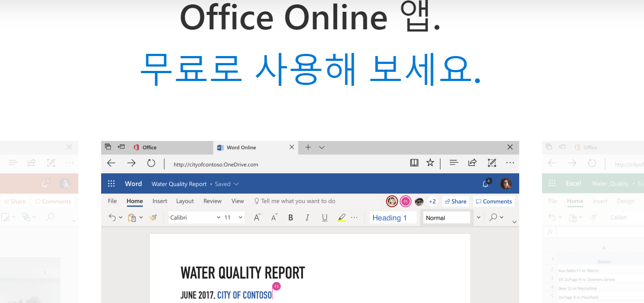Click the Undo arrow in Word ribbon

click(x=113, y=217)
